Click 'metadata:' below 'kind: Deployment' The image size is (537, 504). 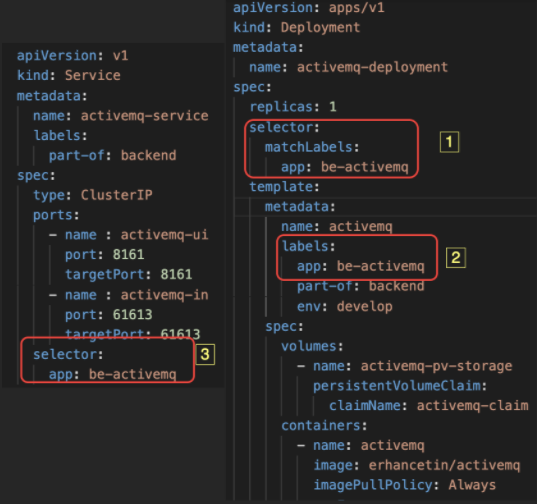click(268, 47)
